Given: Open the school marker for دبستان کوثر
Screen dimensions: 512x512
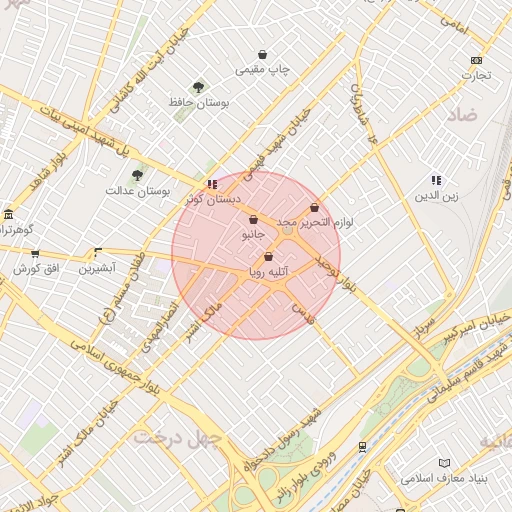Looking at the screenshot, I should click(x=212, y=184).
